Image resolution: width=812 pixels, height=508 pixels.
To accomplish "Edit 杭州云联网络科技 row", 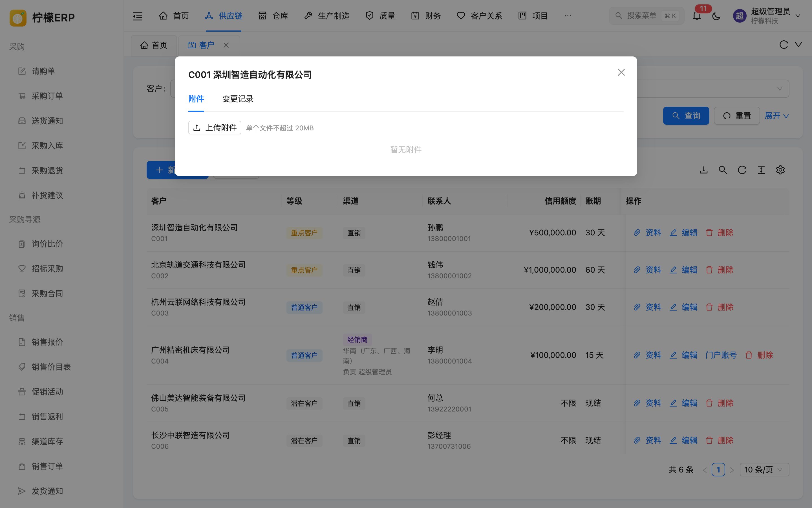I will [x=683, y=307].
